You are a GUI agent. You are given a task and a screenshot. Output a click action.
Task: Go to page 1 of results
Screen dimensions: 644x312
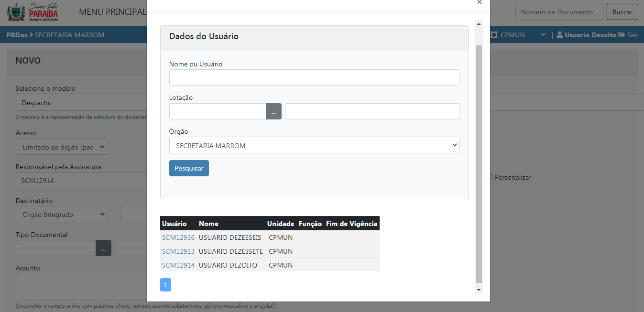pyautogui.click(x=165, y=285)
